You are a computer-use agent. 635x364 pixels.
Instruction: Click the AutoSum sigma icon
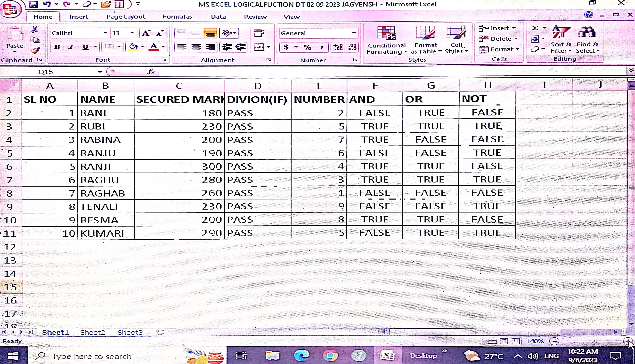pos(535,28)
